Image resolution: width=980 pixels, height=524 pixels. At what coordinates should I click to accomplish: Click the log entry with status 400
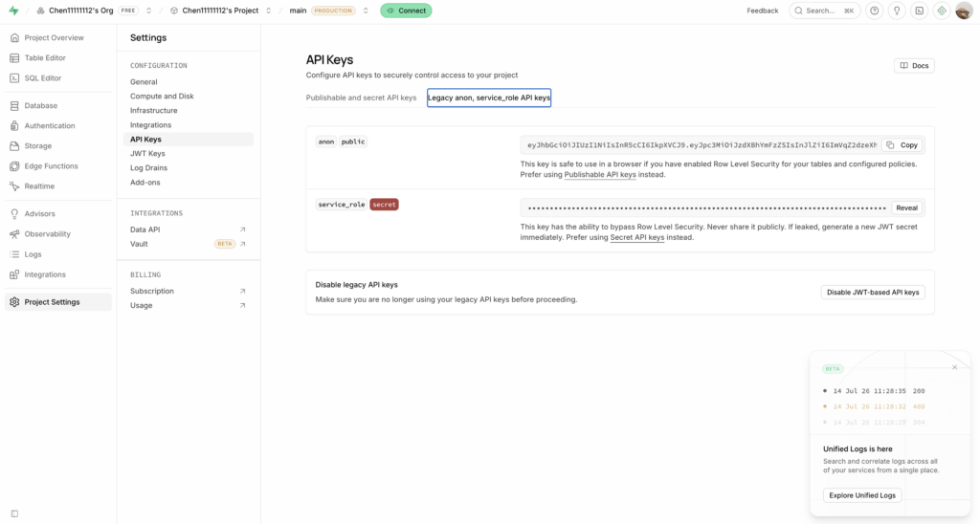875,406
